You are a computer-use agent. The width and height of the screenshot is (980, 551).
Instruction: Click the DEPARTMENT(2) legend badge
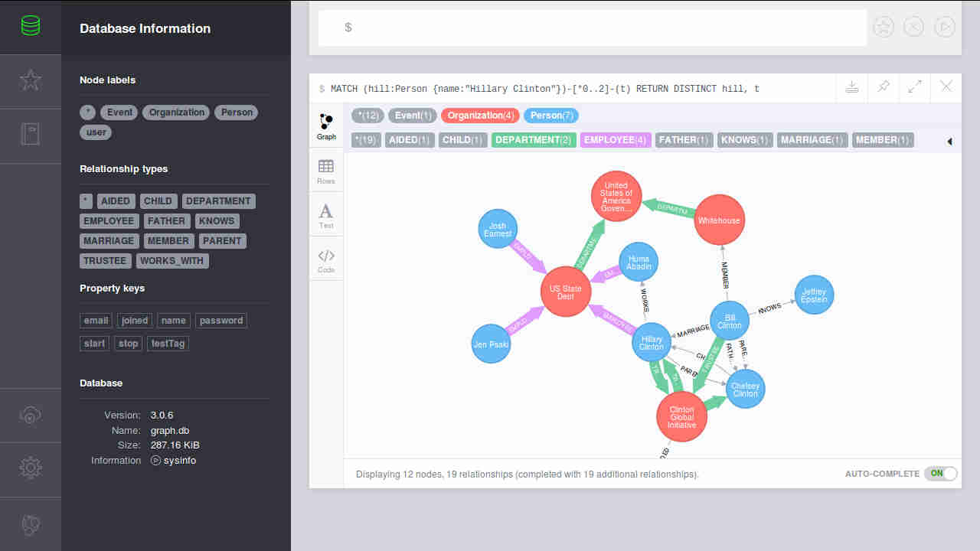[534, 140]
